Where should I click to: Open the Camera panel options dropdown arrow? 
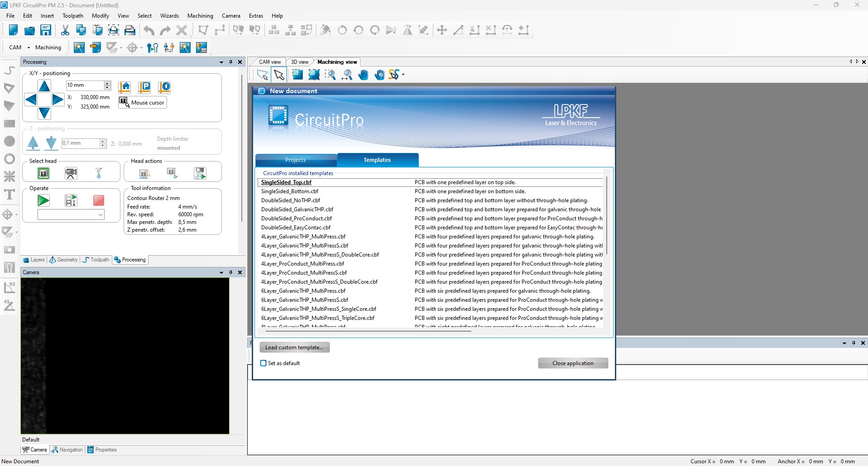pos(221,272)
